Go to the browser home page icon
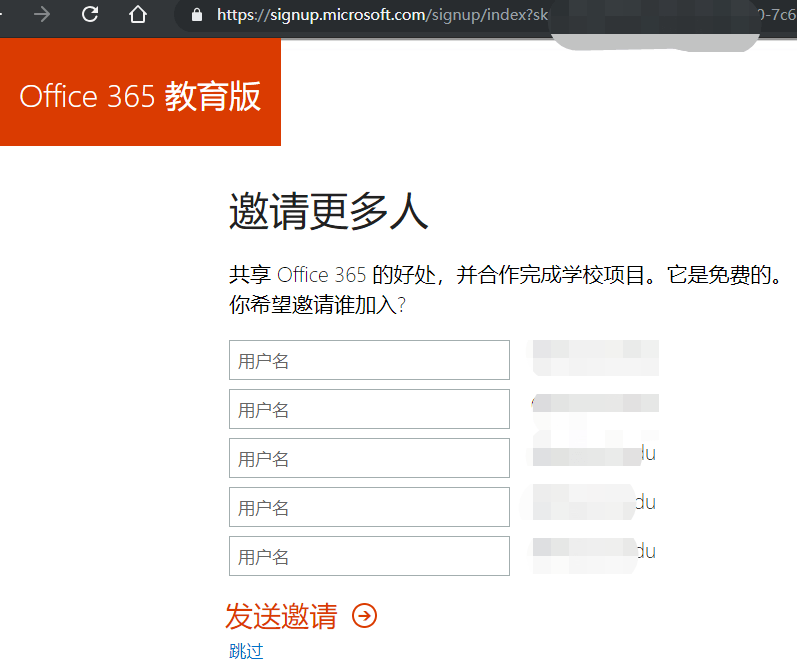Image resolution: width=797 pixels, height=669 pixels. [x=137, y=14]
